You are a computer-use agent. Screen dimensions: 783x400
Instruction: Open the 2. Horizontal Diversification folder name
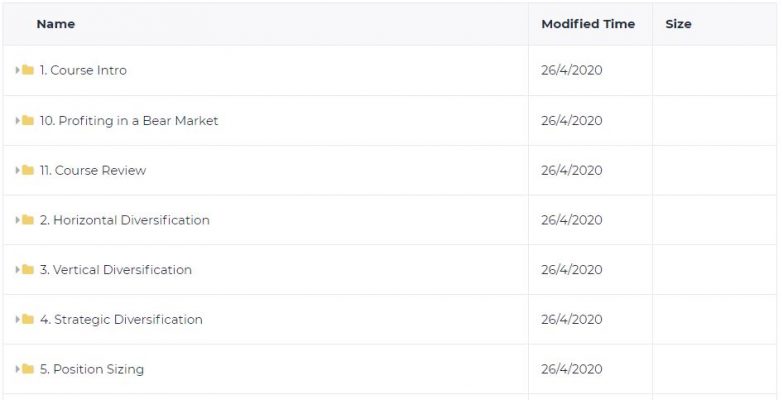click(x=125, y=220)
